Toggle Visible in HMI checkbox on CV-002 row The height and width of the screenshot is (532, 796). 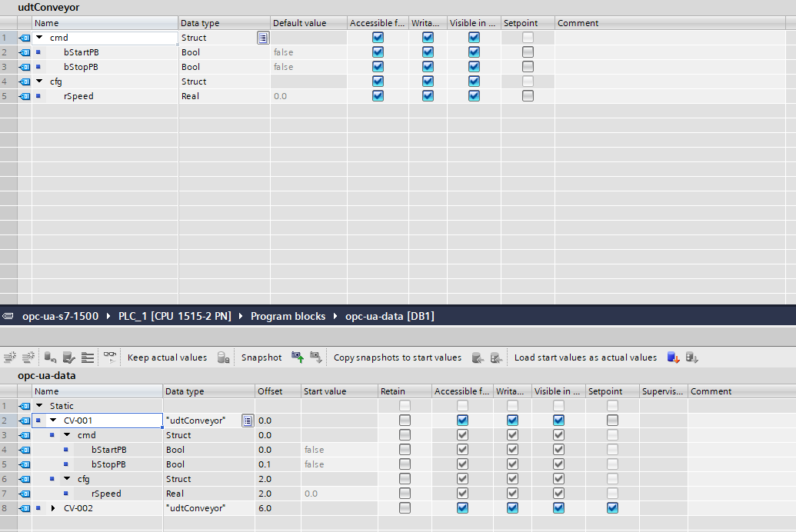click(x=558, y=507)
